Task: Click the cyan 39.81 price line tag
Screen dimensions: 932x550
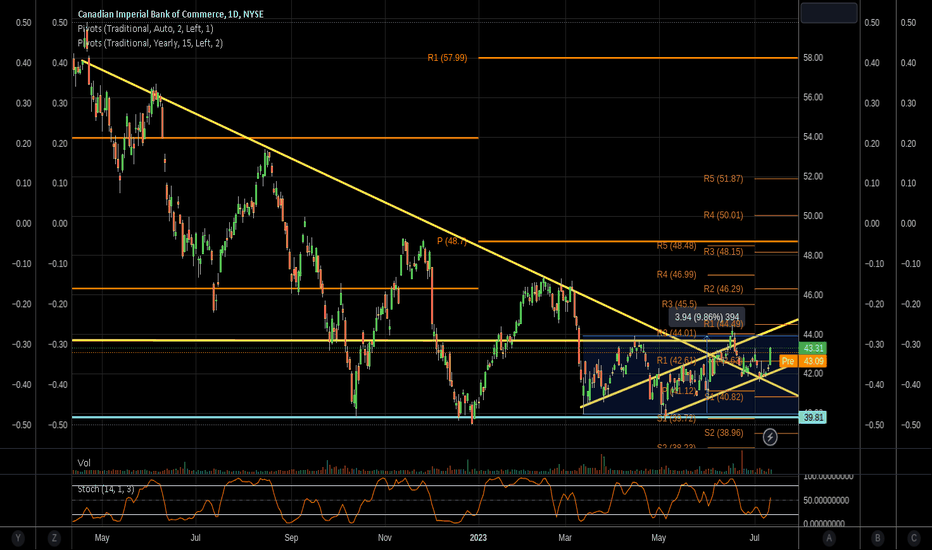Action: 813,417
